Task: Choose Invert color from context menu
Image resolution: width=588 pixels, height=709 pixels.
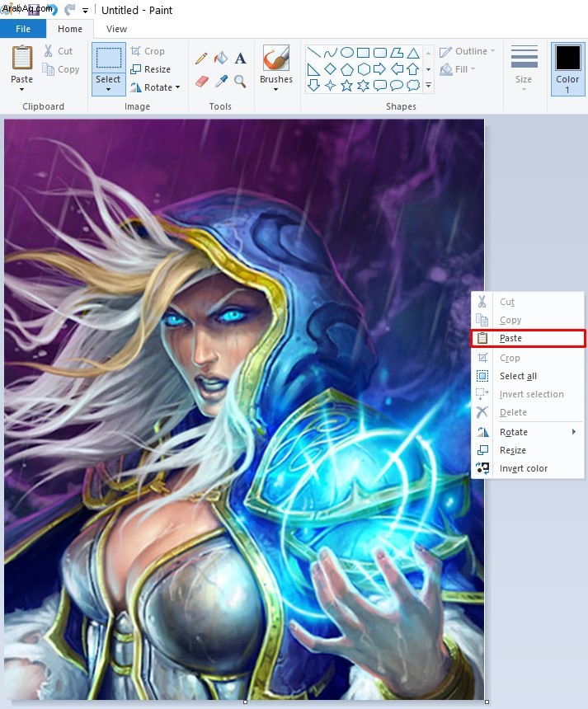Action: coord(528,468)
